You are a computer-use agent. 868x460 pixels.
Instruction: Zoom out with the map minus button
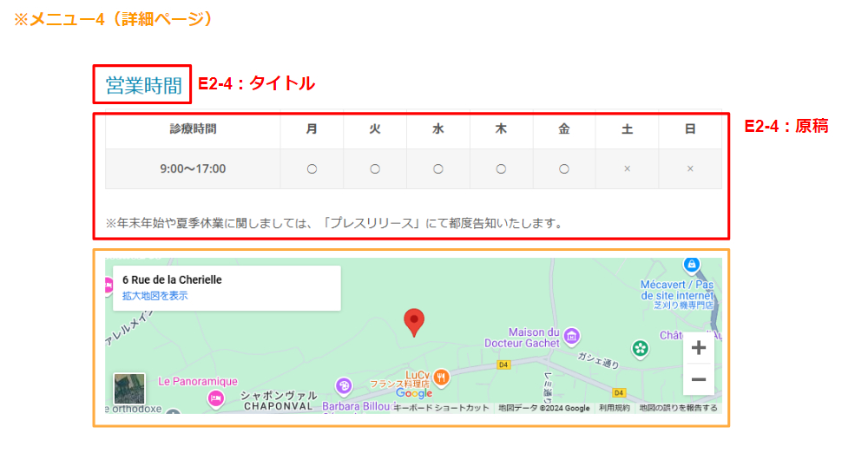click(699, 379)
